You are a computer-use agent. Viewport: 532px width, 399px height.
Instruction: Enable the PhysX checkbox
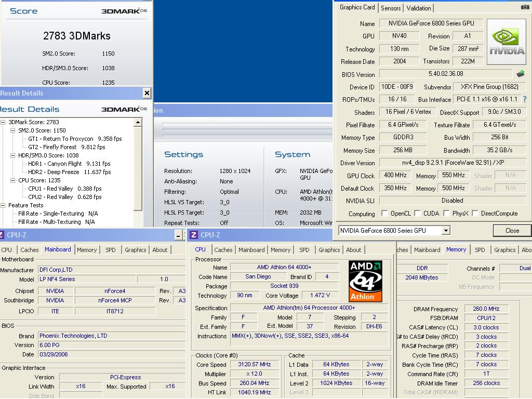coord(446,213)
